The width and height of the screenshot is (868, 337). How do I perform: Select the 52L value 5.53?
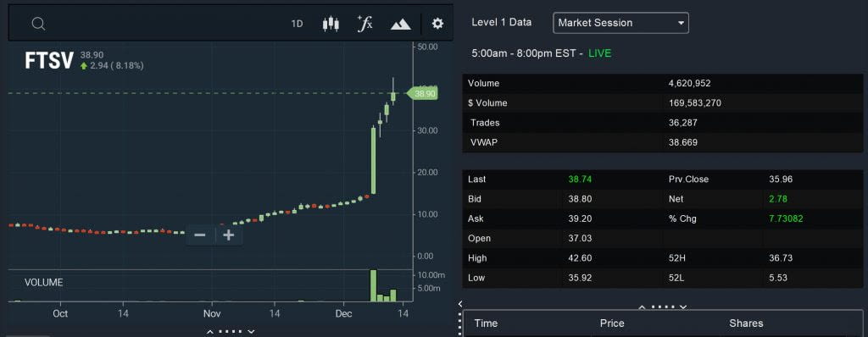click(x=778, y=278)
